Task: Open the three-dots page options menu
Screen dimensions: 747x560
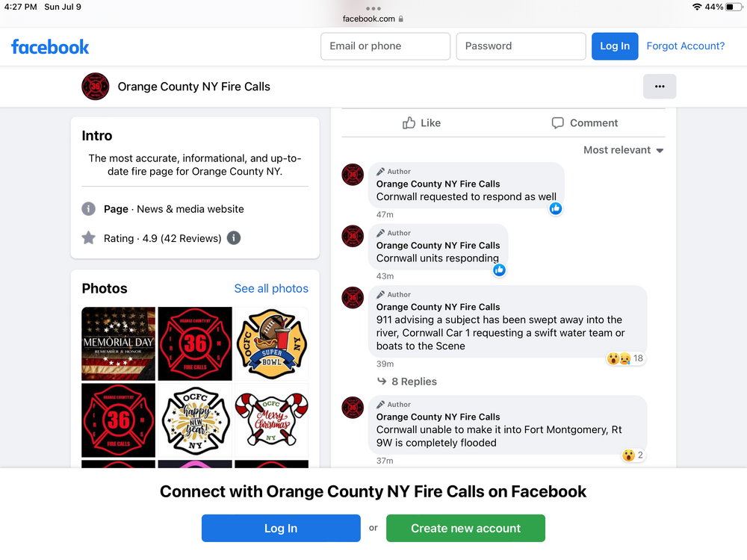Action: click(660, 86)
